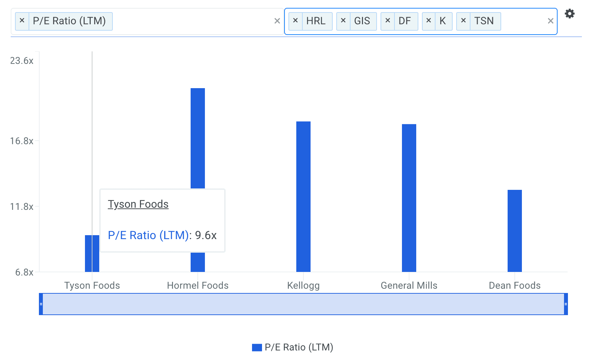Select the General Mills bar
This screenshot has height=364, width=594.
(409, 198)
